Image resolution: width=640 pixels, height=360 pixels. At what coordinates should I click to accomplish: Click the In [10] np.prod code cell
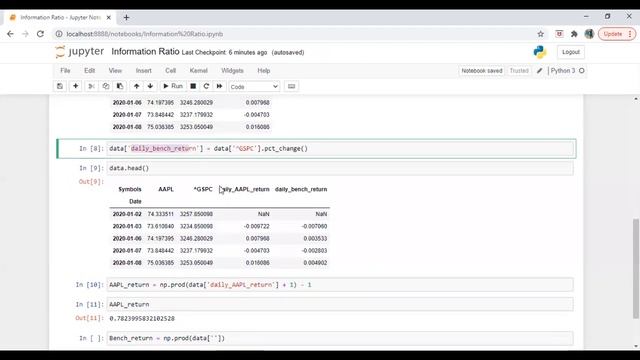click(x=340, y=285)
